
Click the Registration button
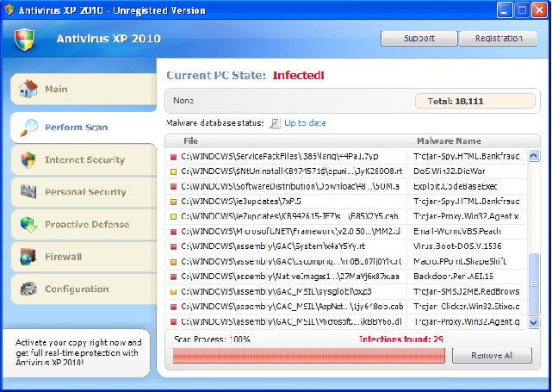coord(499,39)
